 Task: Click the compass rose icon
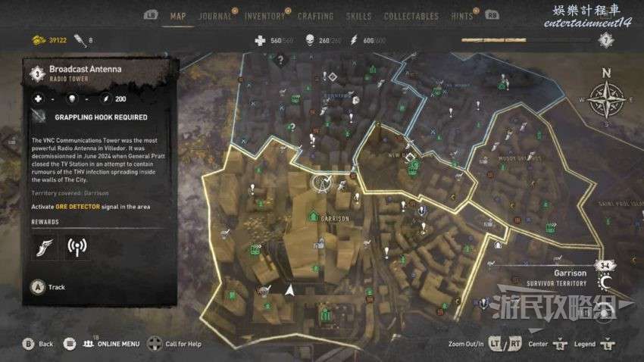[x=606, y=100]
